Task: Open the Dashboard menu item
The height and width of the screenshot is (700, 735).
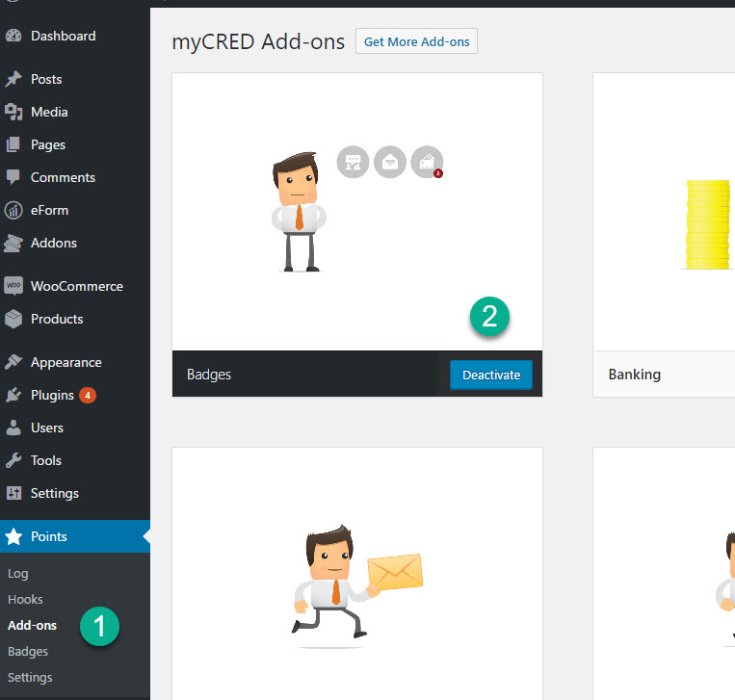Action: tap(75, 36)
